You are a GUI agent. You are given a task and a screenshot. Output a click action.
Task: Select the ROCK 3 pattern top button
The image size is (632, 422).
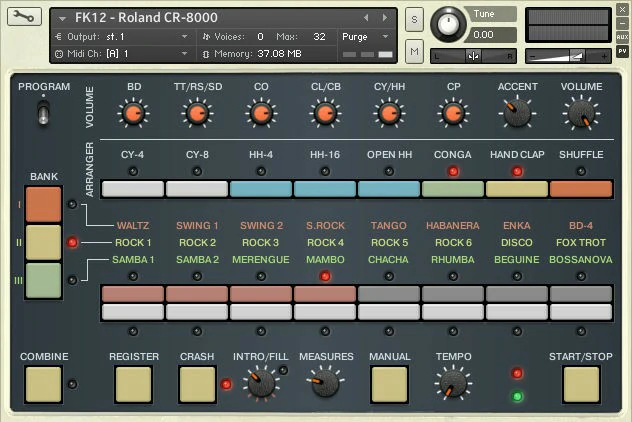pyautogui.click(x=261, y=294)
